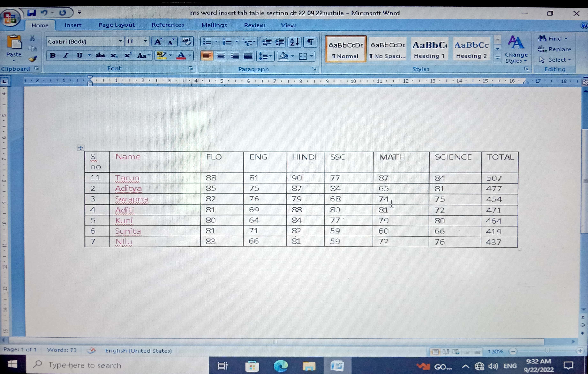Click the table move handle icon
This screenshot has height=374, width=588.
(81, 148)
